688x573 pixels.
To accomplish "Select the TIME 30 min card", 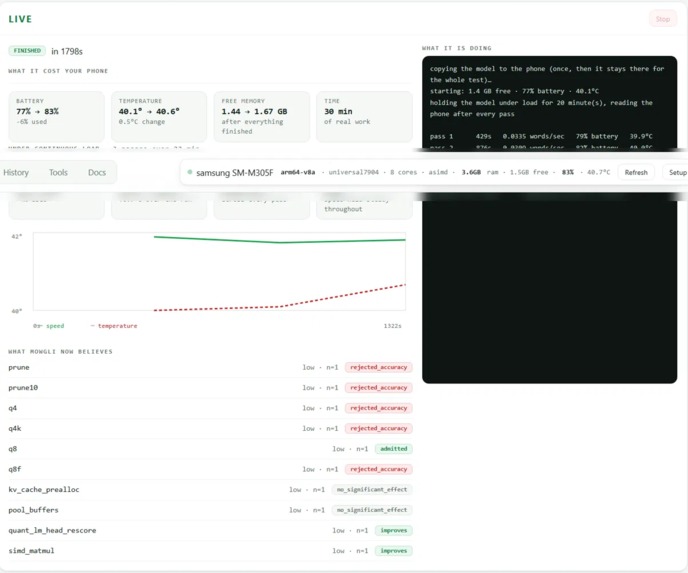I will tap(364, 116).
